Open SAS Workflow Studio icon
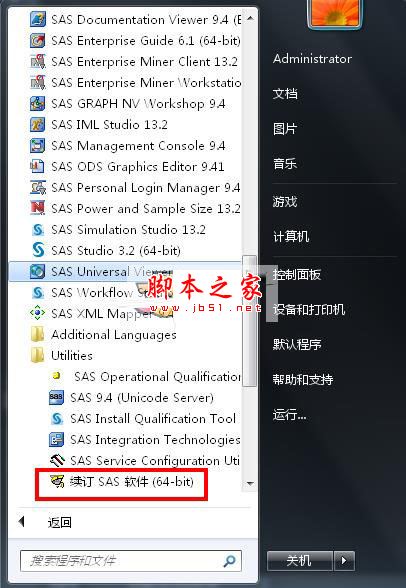406x588 pixels. click(37, 292)
